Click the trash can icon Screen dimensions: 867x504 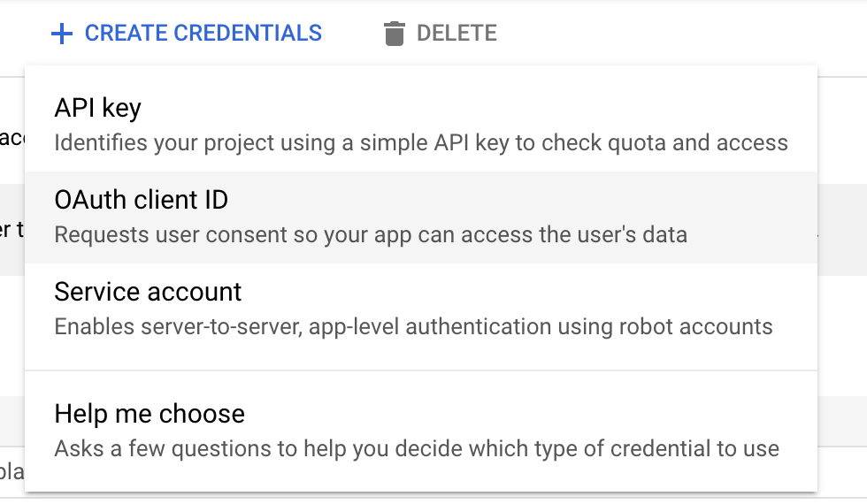tap(395, 34)
